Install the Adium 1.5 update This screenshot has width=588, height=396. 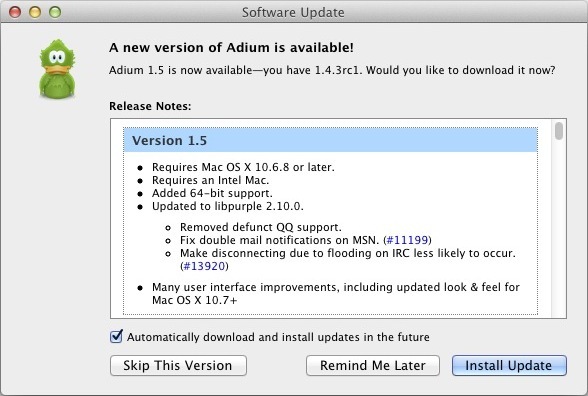click(509, 365)
